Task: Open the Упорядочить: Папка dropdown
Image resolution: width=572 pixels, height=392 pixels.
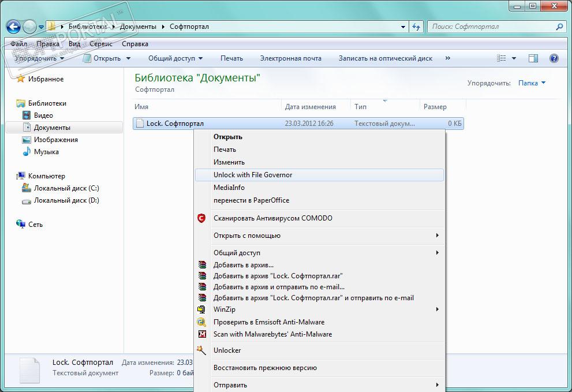Action: (x=532, y=83)
